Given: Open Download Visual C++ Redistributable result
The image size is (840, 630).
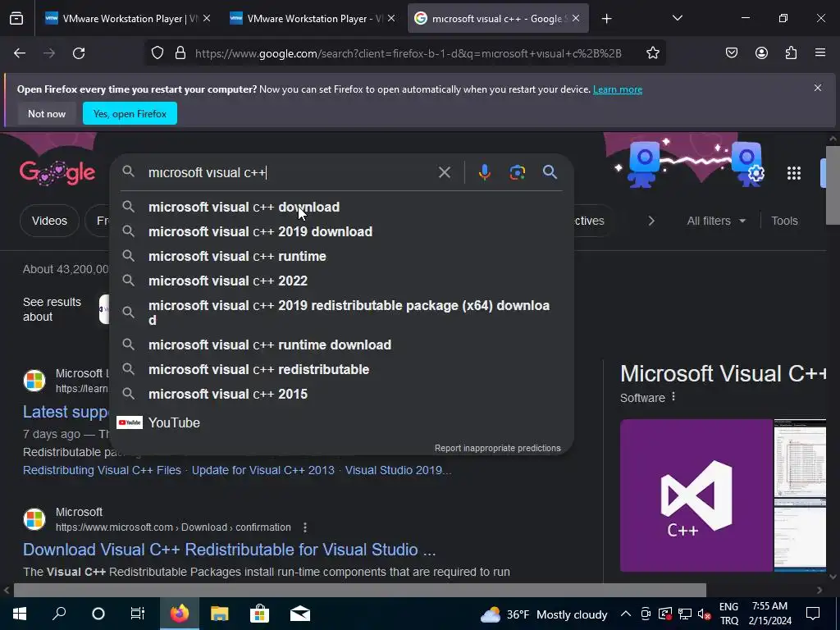Looking at the screenshot, I should coord(230,549).
